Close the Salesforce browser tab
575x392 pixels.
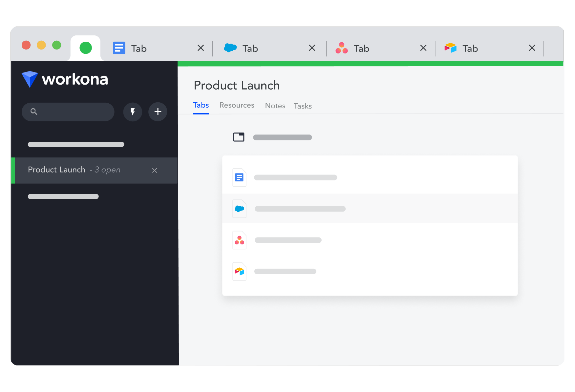[312, 48]
